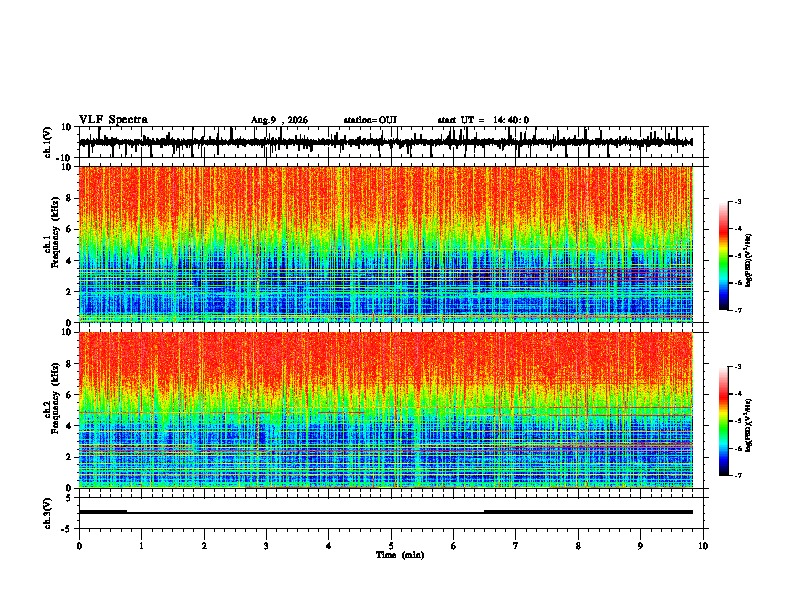Image resolution: width=792 pixels, height=612 pixels.
Task: Click the "3" tick on the Time axis
Action: (266, 546)
